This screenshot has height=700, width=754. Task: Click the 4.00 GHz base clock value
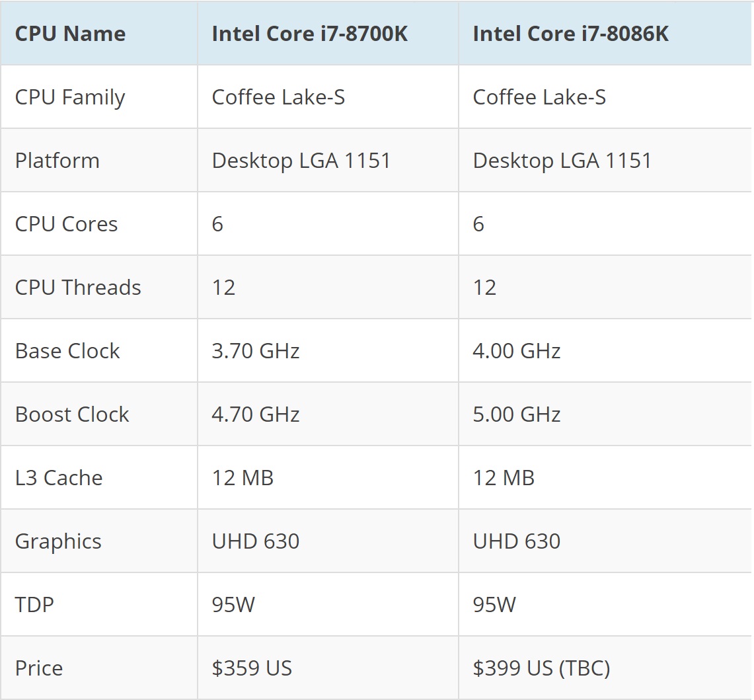point(517,351)
